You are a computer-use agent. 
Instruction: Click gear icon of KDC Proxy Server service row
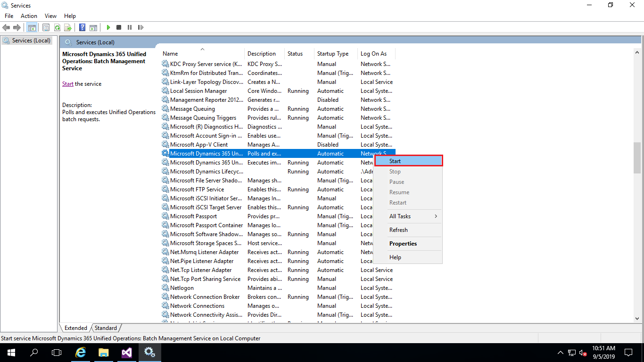[x=165, y=64]
